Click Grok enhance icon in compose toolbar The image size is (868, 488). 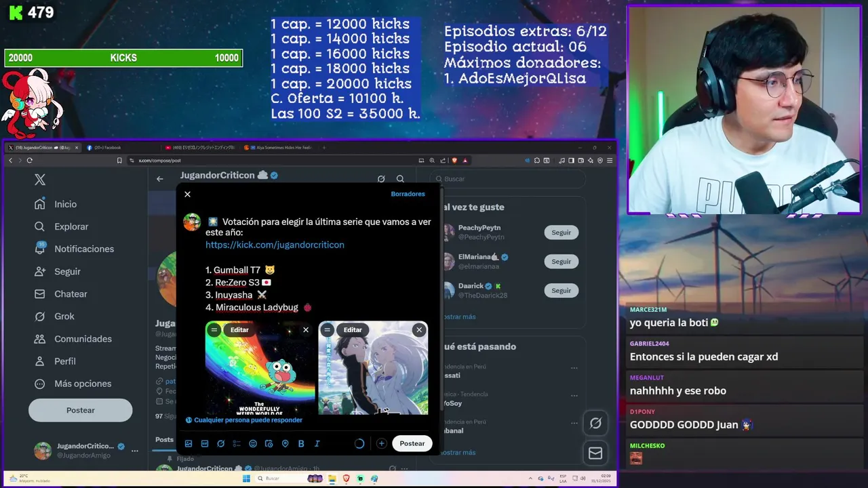coord(221,443)
